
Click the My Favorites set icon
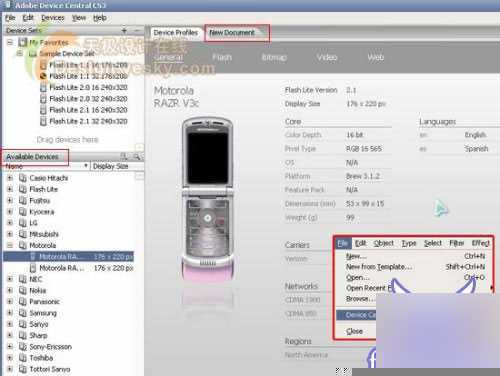(x=23, y=42)
